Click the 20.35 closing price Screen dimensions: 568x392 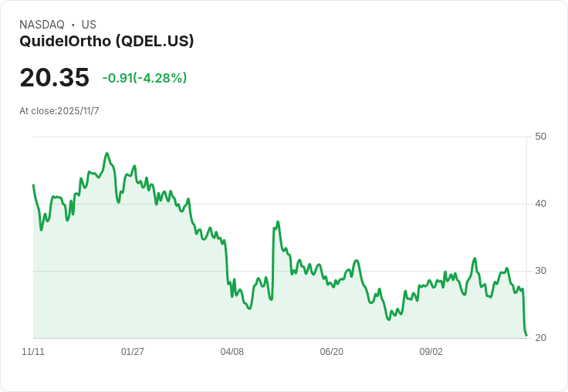point(54,78)
